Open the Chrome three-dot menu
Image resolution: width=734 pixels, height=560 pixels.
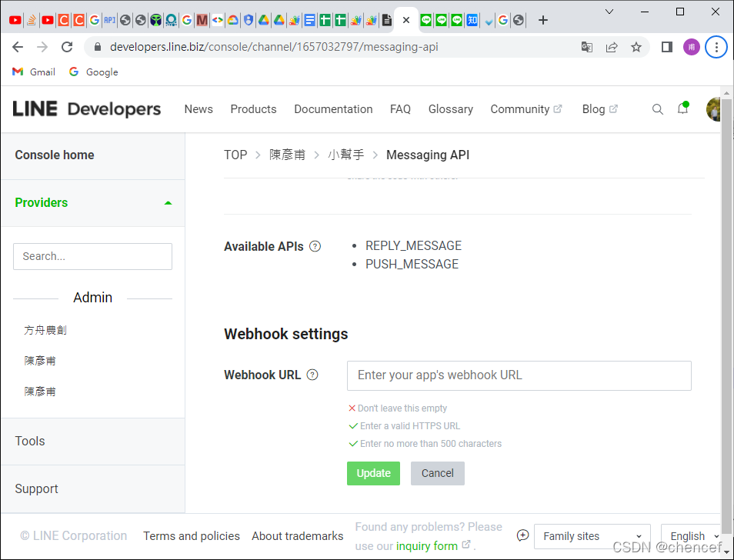point(716,47)
